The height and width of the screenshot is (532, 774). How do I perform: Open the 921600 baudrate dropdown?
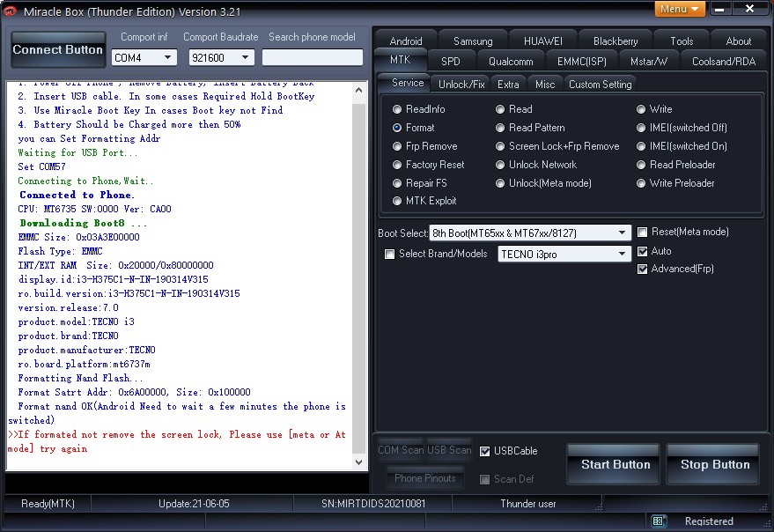(x=221, y=58)
